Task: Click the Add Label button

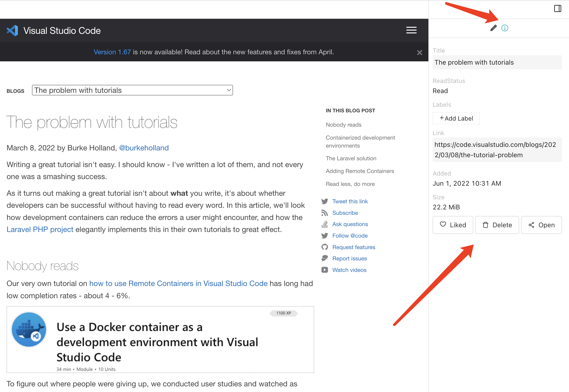Action: coord(456,118)
